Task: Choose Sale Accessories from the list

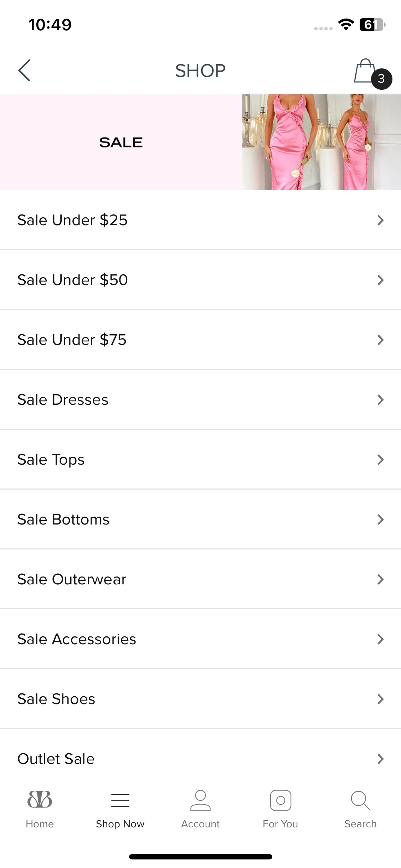Action: point(200,639)
